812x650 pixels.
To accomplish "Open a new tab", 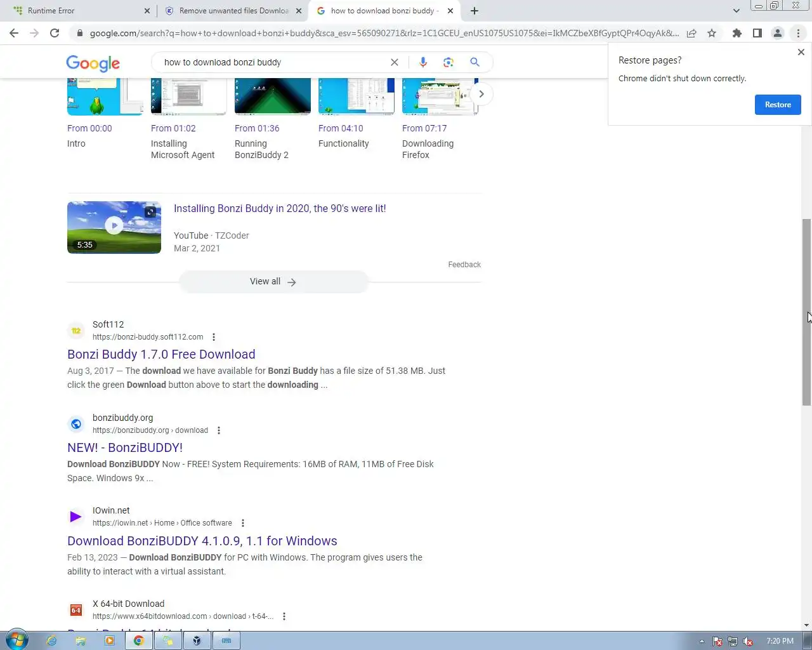I will point(475,11).
